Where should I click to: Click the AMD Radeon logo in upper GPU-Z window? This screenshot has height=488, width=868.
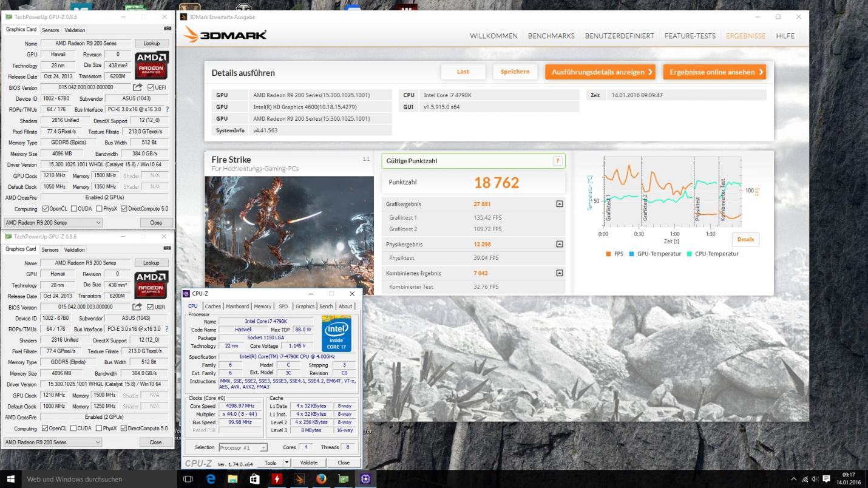(x=151, y=66)
